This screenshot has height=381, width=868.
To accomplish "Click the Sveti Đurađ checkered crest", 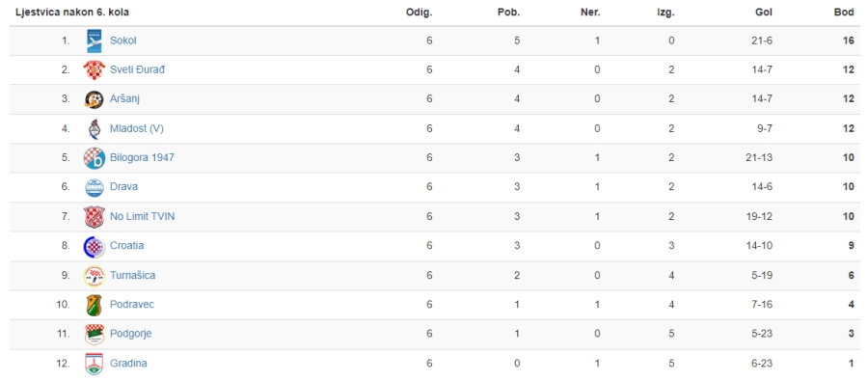I will (x=95, y=69).
